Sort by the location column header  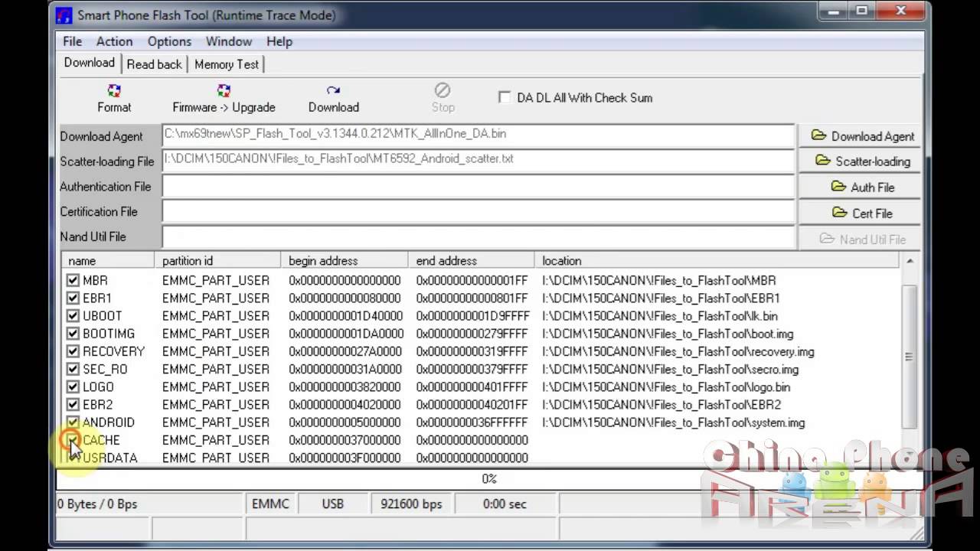[718, 261]
